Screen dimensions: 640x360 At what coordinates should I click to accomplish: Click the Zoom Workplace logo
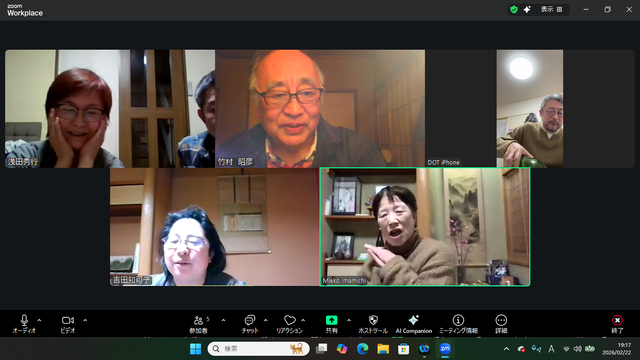click(x=25, y=10)
